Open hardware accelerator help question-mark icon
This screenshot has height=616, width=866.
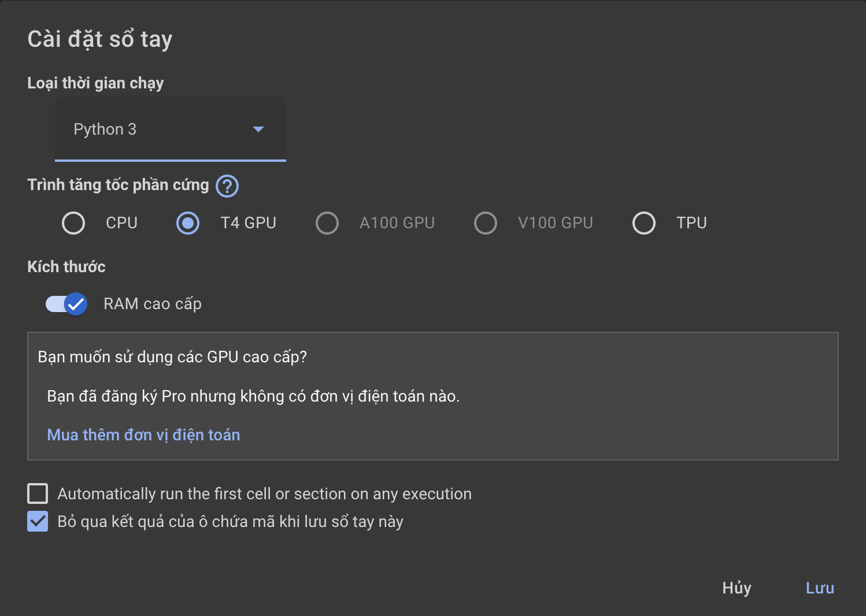click(227, 186)
